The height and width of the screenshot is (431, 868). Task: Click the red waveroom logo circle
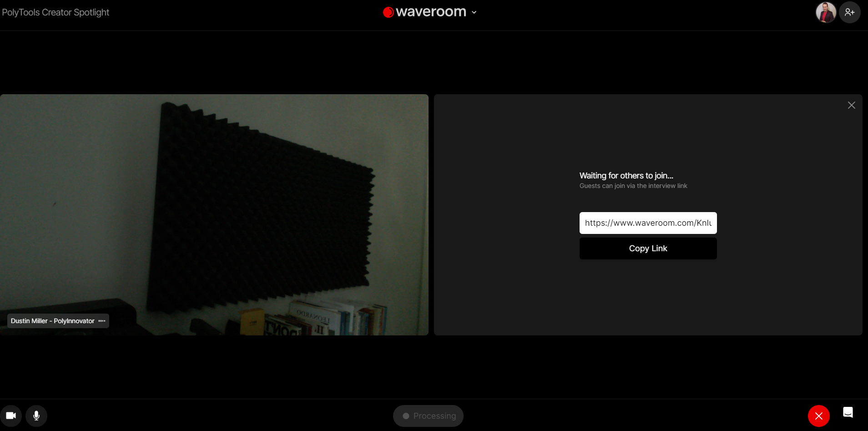[388, 12]
